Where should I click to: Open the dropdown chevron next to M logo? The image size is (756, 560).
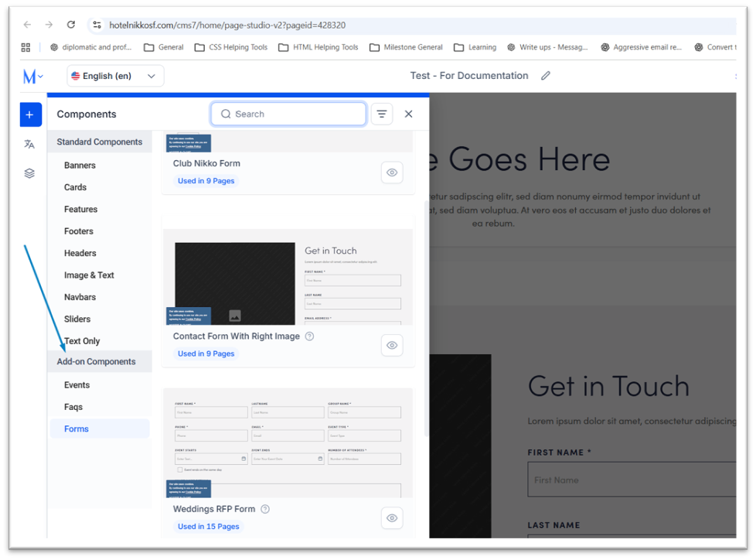click(x=41, y=76)
